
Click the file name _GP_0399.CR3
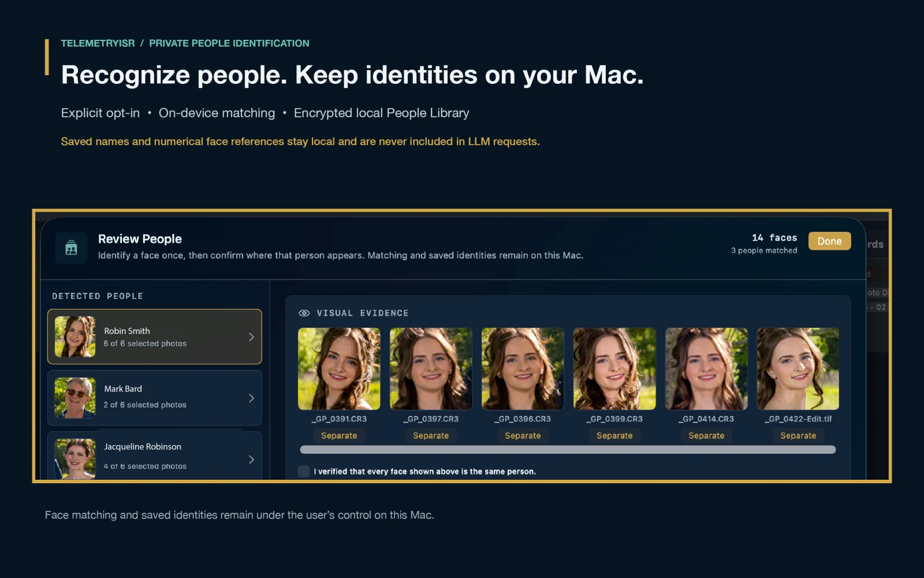click(x=614, y=419)
